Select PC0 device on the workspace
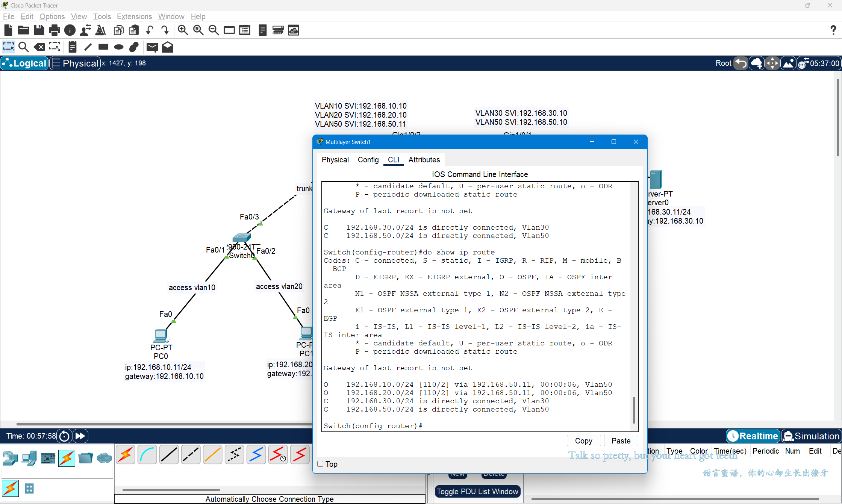 pos(161,335)
